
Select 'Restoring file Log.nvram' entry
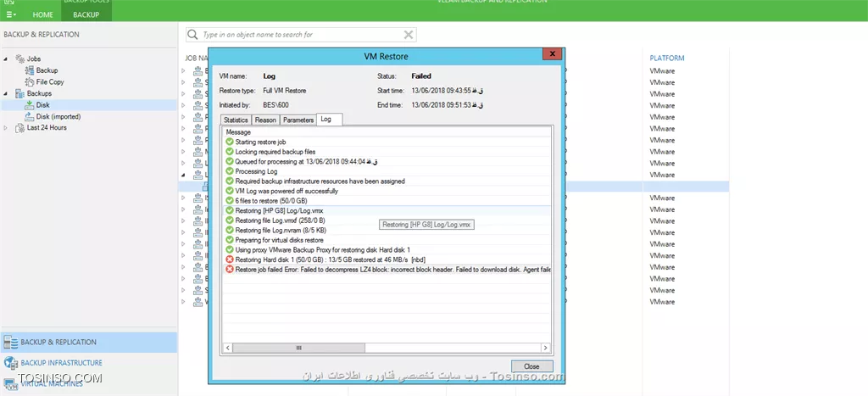pos(281,231)
